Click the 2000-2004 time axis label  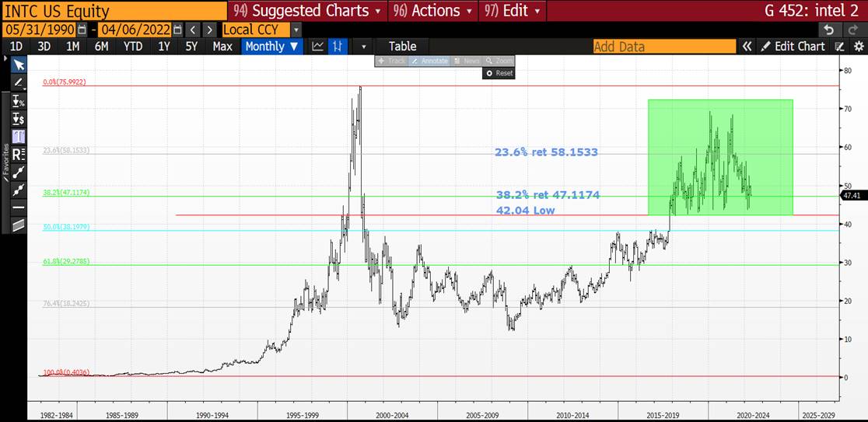pyautogui.click(x=391, y=414)
